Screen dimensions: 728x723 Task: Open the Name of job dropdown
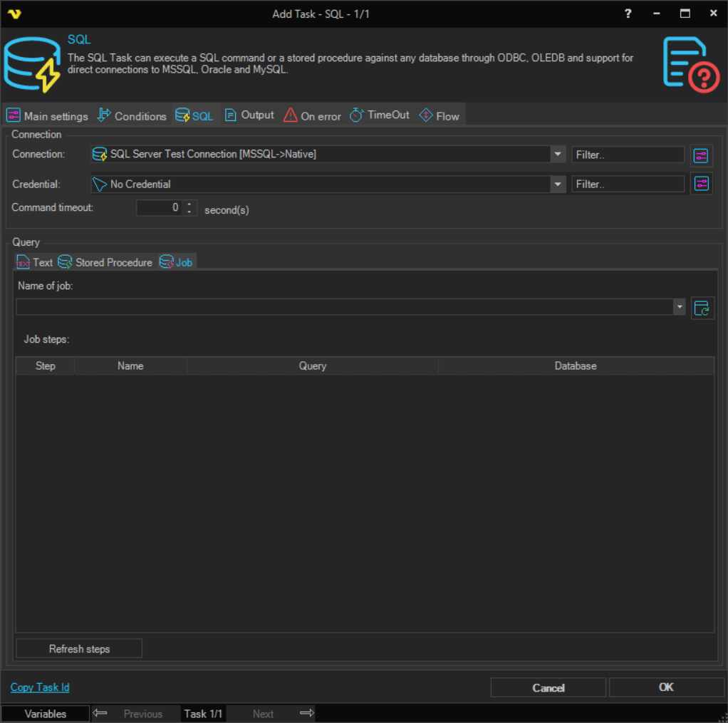[679, 307]
